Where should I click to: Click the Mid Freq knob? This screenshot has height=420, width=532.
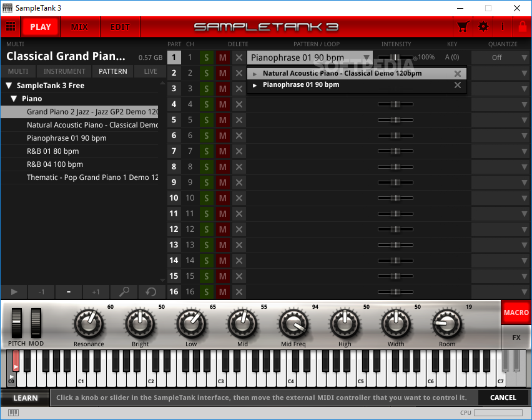[x=293, y=324]
